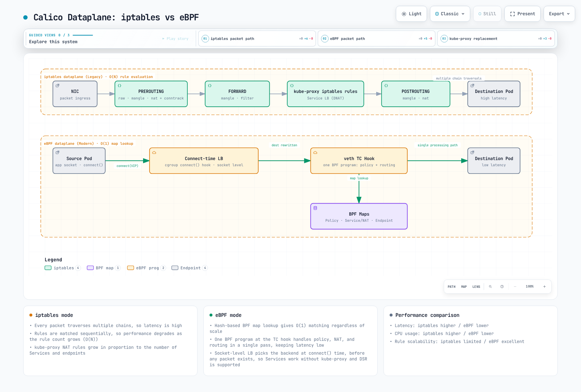Click the 100% zoom level readout
581x392 pixels.
click(x=529, y=287)
